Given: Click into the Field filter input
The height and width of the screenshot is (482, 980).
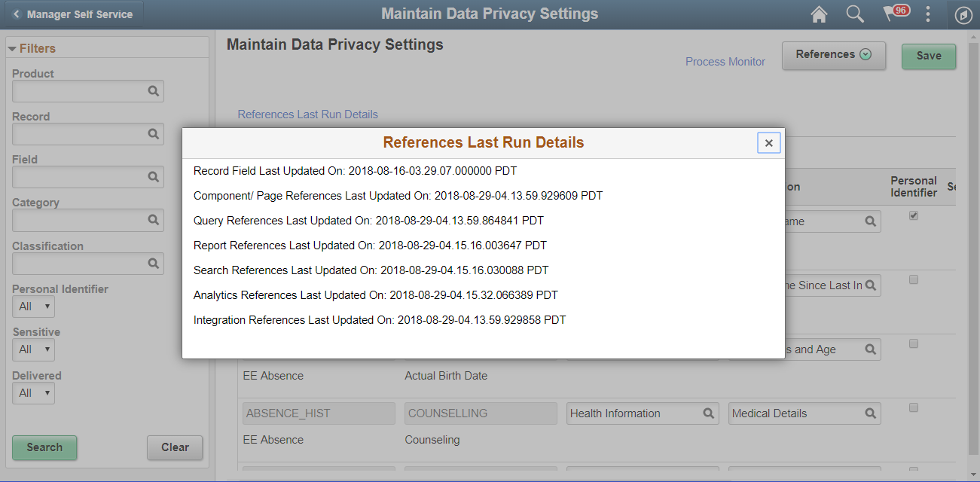Looking at the screenshot, I should 79,177.
